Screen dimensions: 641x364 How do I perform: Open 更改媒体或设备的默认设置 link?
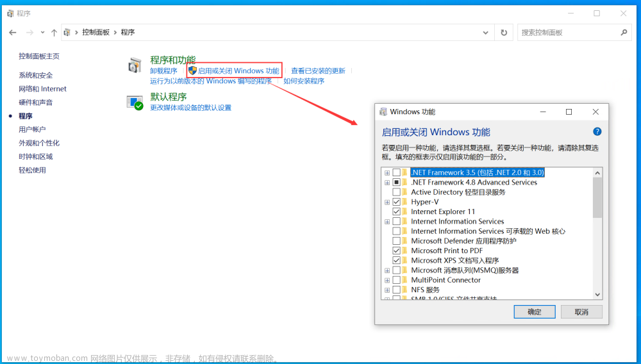(190, 108)
